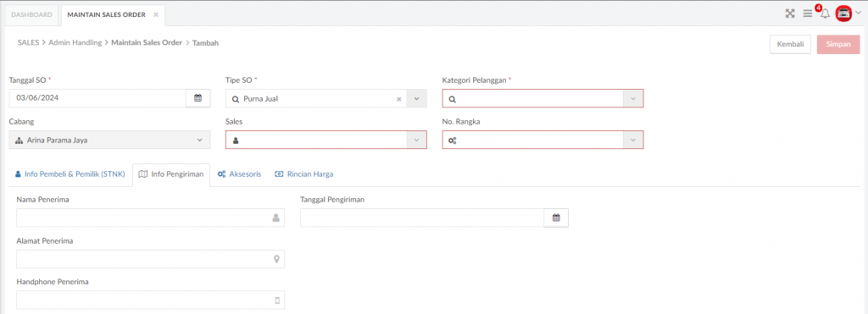Open the hamburger list menu icon
Screen dimensions: 868x314
(x=808, y=14)
